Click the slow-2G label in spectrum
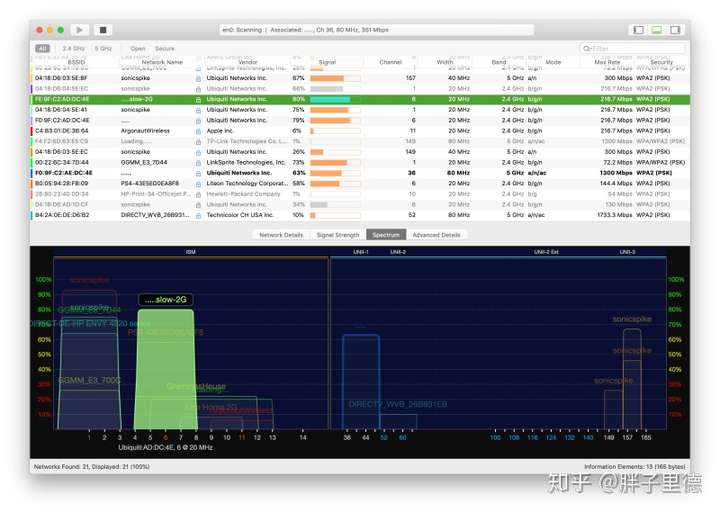This screenshot has width=720, height=513. (x=165, y=300)
